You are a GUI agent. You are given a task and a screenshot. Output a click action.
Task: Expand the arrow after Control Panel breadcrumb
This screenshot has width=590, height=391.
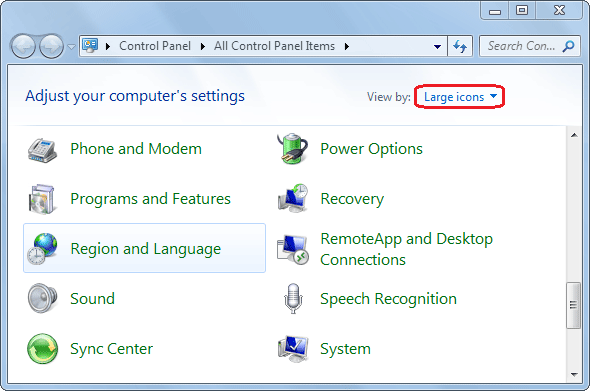pos(203,46)
